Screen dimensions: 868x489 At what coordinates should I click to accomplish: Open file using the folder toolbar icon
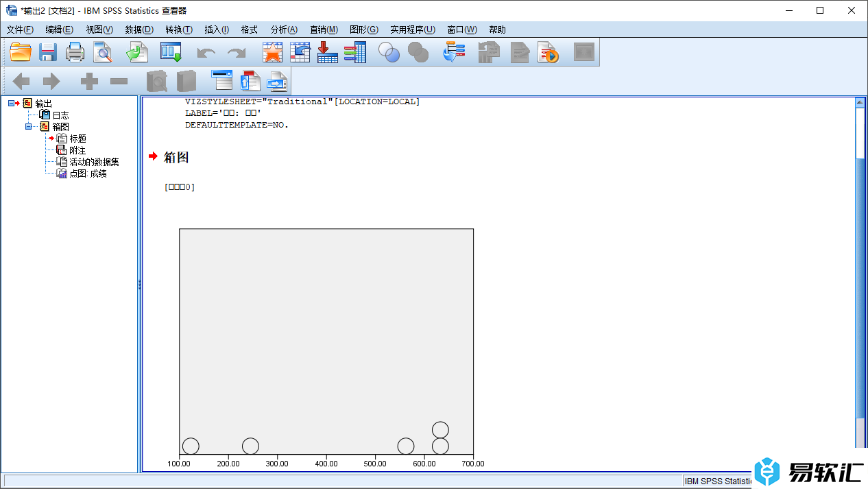[x=21, y=52]
